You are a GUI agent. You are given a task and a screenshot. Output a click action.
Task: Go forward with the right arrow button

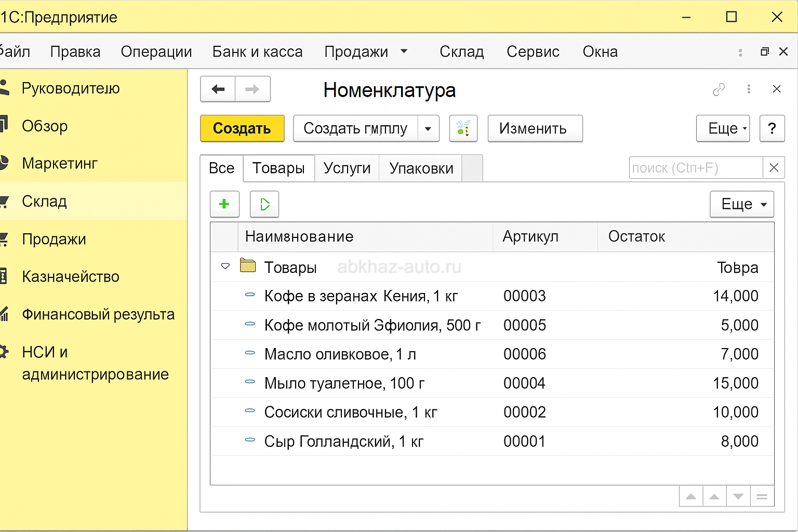pyautogui.click(x=252, y=89)
